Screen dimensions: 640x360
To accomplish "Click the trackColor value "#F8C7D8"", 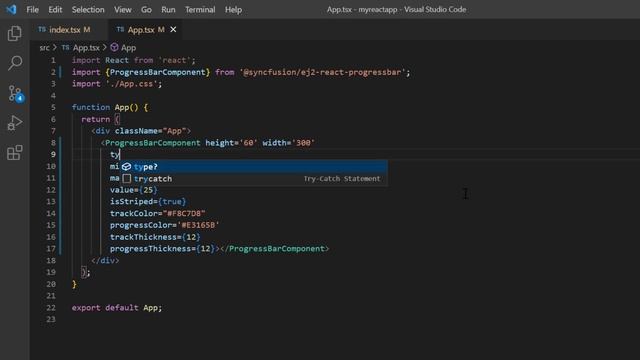I will [184, 213].
